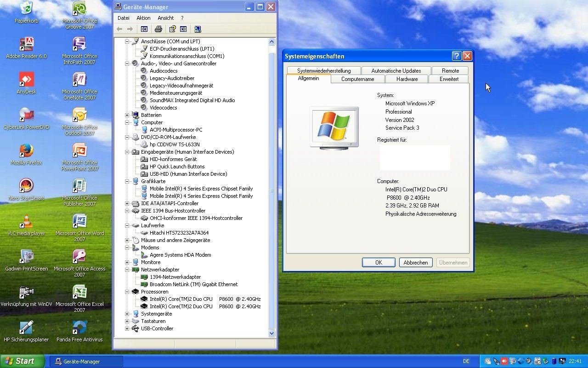The height and width of the screenshot is (368, 588).
Task: Switch to the Remote tab
Action: (450, 71)
